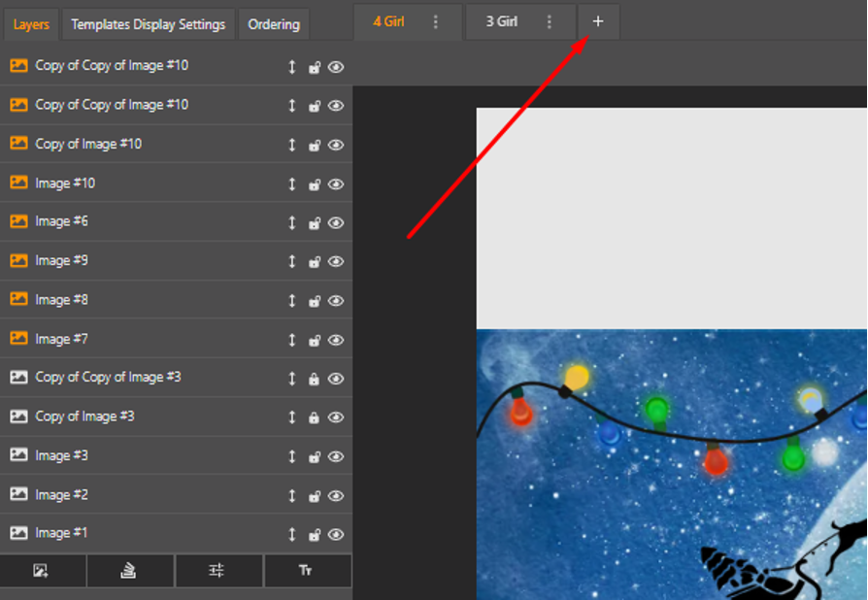Click lock icon for Image #2
The width and height of the screenshot is (868, 600).
point(314,496)
